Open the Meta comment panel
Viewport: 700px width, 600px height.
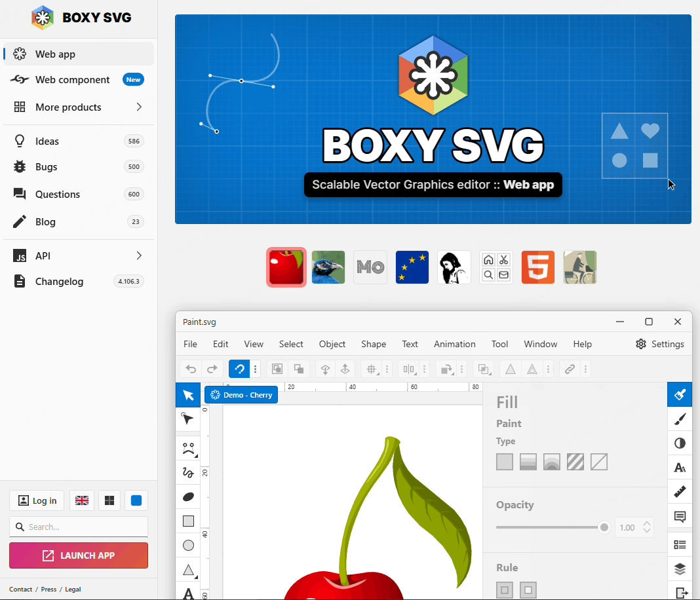coord(680,517)
